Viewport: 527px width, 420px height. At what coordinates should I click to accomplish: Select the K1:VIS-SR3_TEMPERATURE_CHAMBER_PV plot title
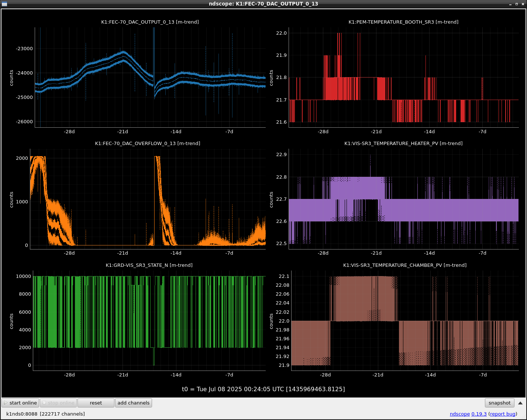click(x=405, y=265)
